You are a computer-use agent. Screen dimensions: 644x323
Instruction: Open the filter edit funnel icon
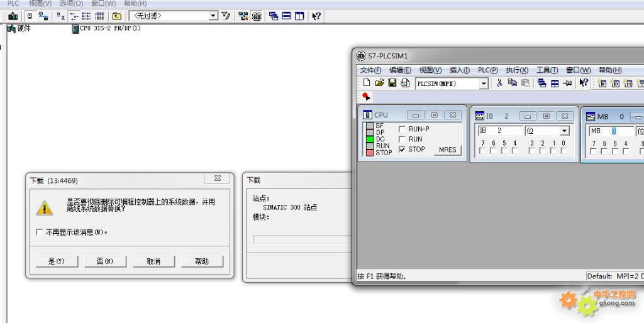pos(226,16)
